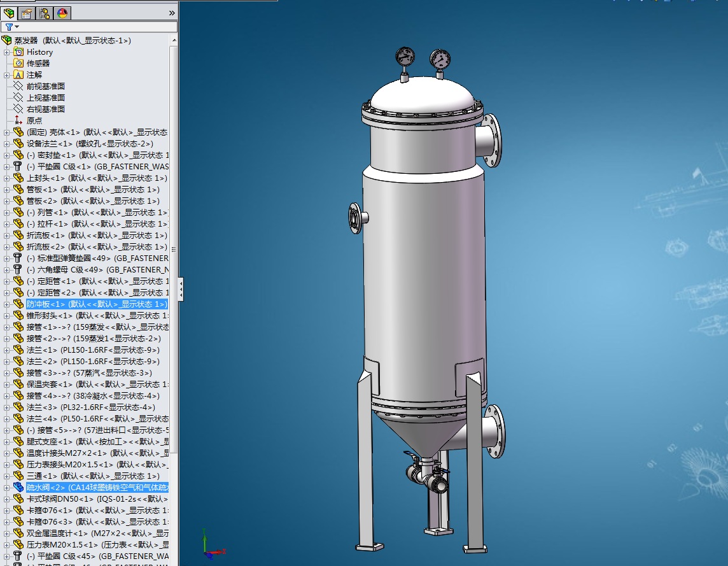The height and width of the screenshot is (566, 728).
Task: Select the 上视基准面 plane entry
Action: point(45,98)
